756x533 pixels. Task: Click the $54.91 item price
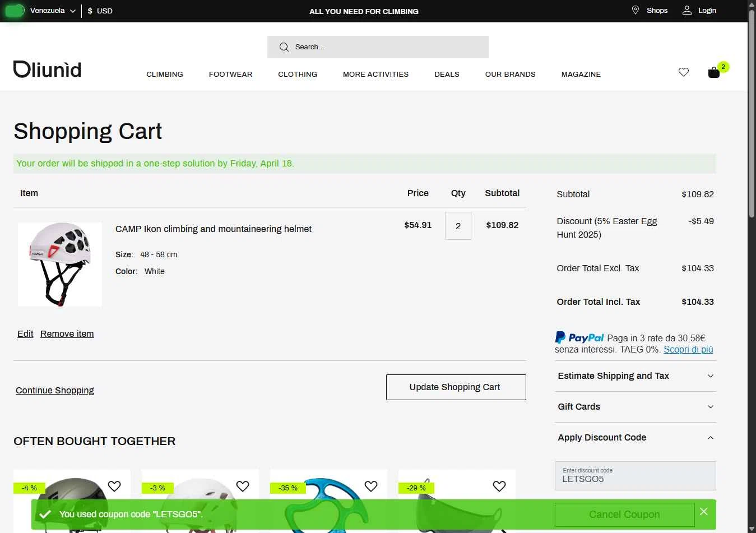[418, 225]
